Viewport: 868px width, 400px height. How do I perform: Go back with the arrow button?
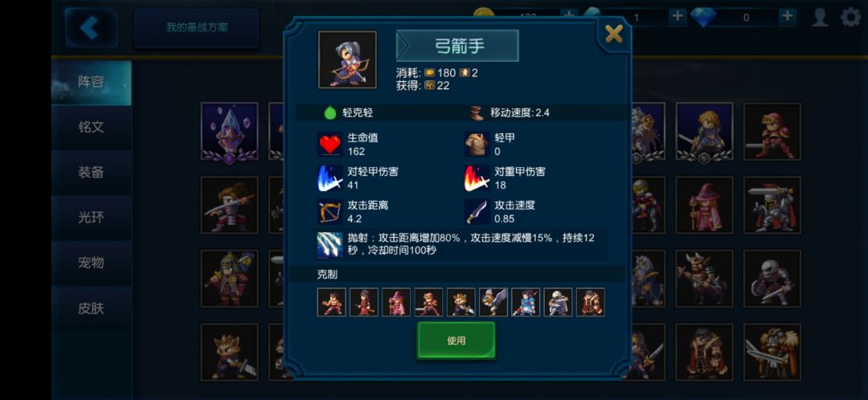[x=91, y=27]
